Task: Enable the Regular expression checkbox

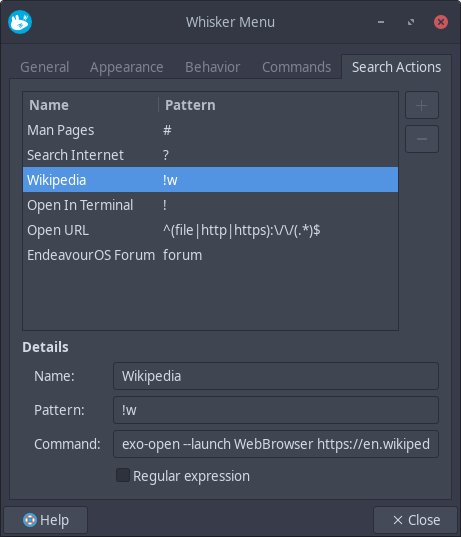Action: coord(123,475)
